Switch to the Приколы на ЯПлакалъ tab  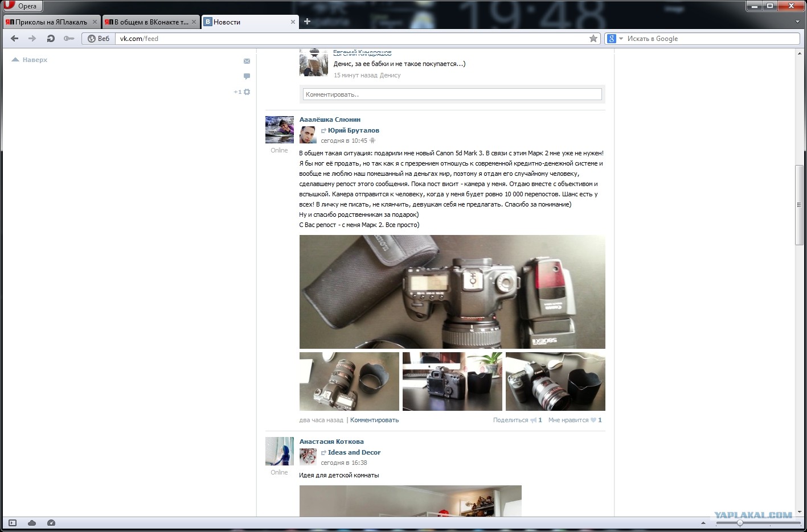(x=52, y=22)
